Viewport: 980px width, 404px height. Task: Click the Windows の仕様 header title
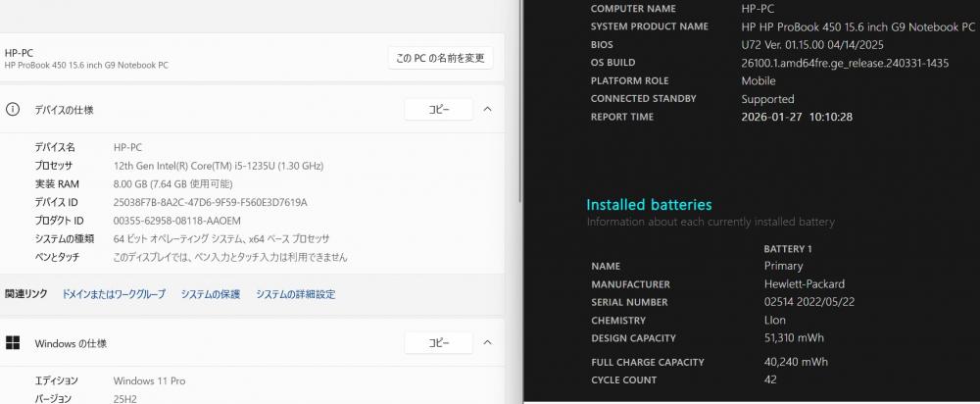coord(71,343)
